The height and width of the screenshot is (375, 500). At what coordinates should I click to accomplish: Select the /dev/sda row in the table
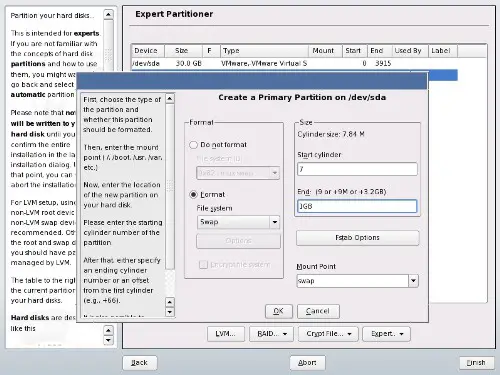click(x=294, y=63)
